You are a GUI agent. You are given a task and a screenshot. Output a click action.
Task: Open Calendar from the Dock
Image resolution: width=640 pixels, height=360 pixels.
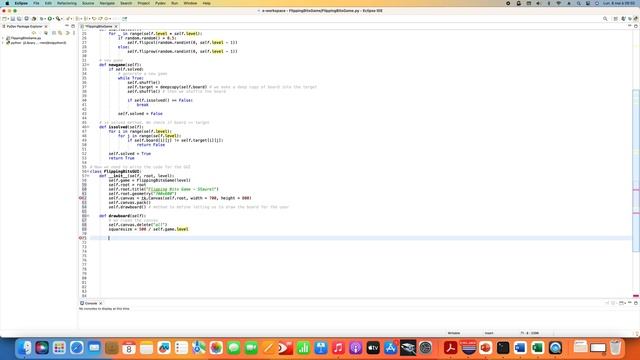(x=129, y=348)
